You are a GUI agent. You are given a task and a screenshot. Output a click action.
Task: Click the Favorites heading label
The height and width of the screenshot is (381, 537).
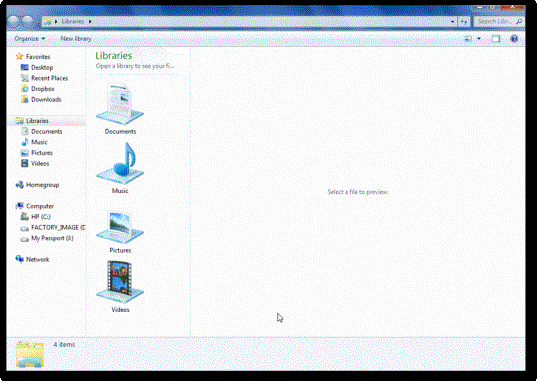(x=38, y=57)
